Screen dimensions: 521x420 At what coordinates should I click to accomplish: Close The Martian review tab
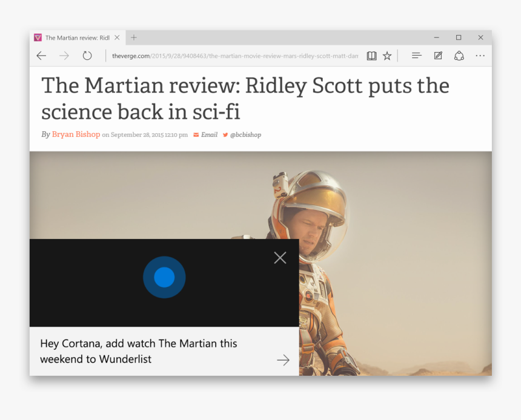[117, 38]
